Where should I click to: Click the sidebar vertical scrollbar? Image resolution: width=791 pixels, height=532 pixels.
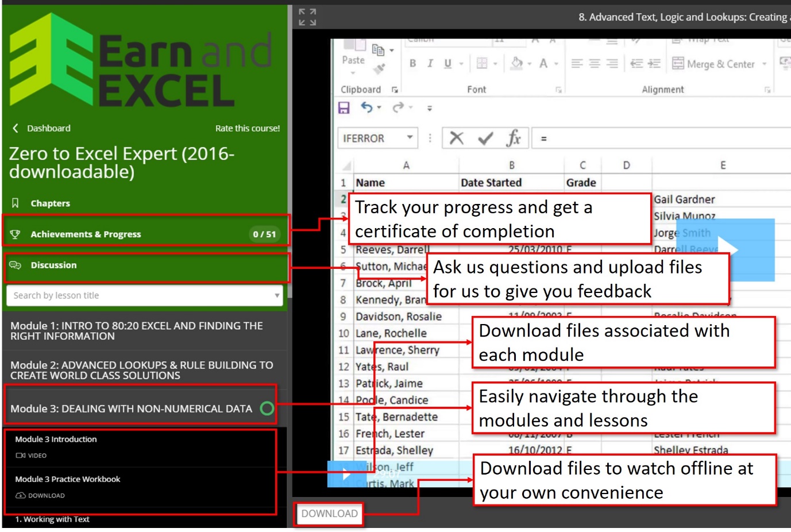[290, 152]
